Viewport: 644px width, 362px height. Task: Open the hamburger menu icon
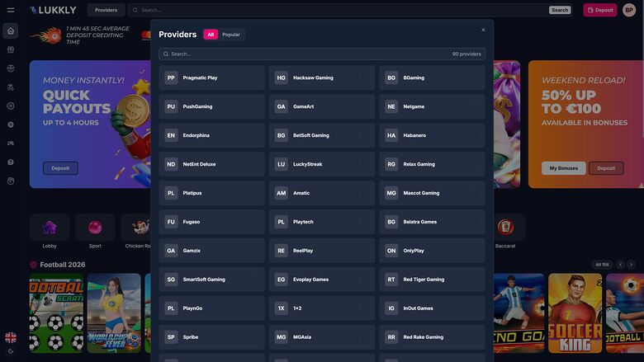tap(11, 10)
